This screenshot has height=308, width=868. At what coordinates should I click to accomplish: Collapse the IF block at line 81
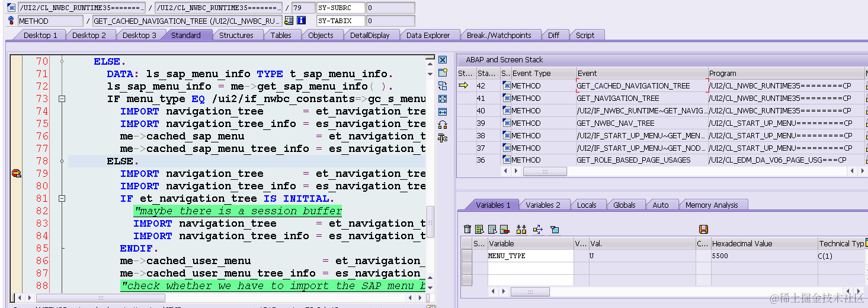point(62,199)
